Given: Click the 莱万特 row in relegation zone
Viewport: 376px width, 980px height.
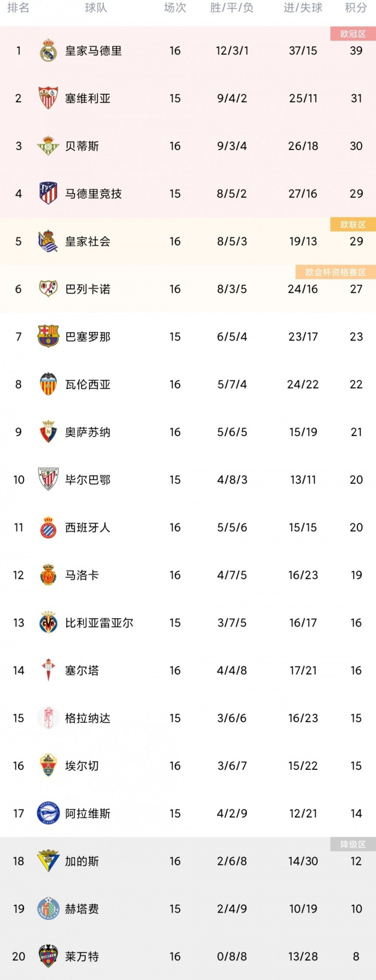Looking at the screenshot, I should 188,956.
